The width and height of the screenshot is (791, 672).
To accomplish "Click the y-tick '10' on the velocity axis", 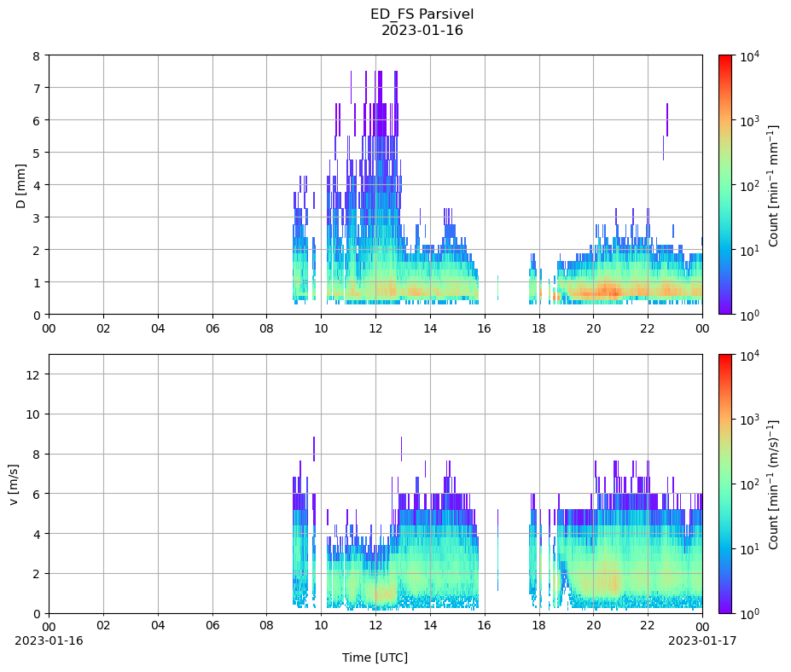I will tap(33, 414).
